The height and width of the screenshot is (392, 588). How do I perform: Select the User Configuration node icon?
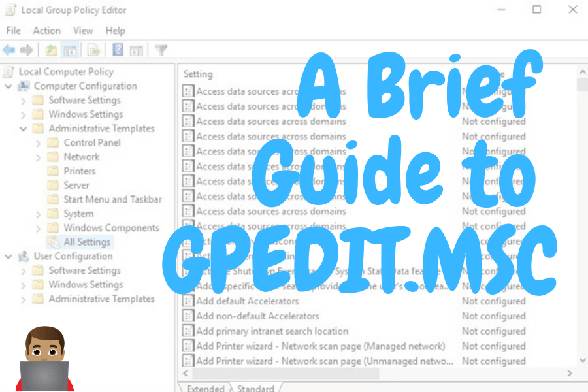[24, 256]
